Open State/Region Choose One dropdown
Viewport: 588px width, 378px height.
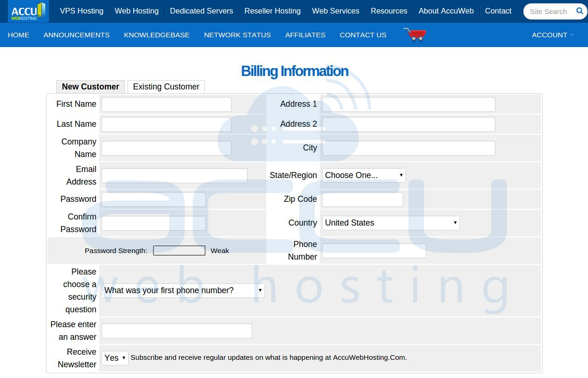click(364, 175)
